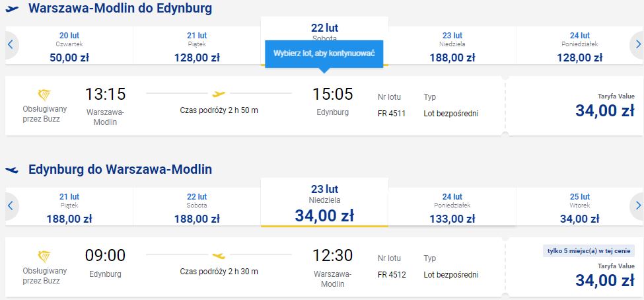Select return date 24 lut Poniedziałek
Viewport: 644px width, 300px height.
[x=452, y=207]
